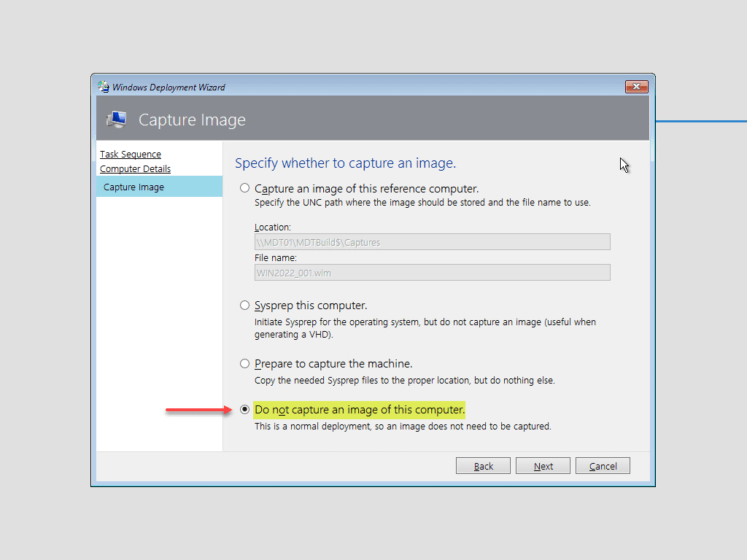This screenshot has height=560, width=747.
Task: Click the highlighted "Do not capture" label text
Action: pos(360,409)
